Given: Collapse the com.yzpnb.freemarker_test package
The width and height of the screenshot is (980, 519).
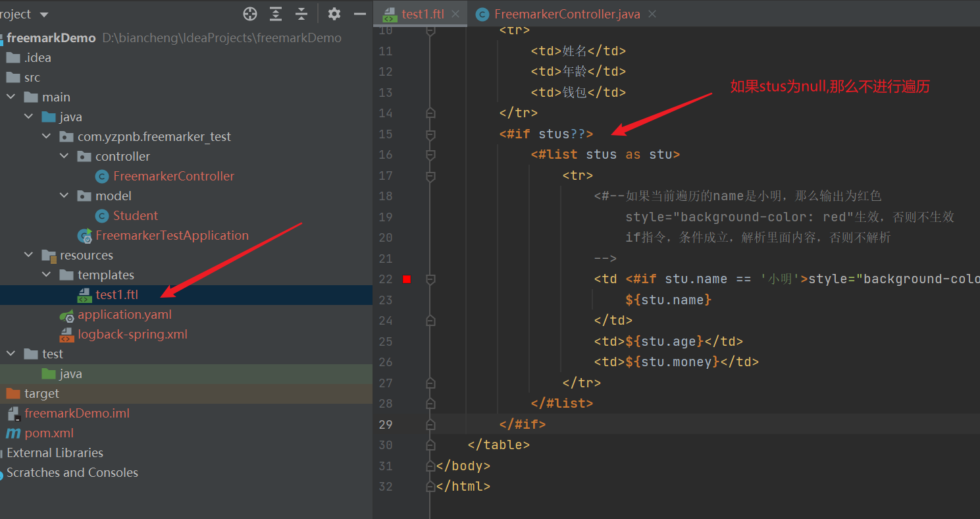Looking at the screenshot, I should click(x=46, y=136).
